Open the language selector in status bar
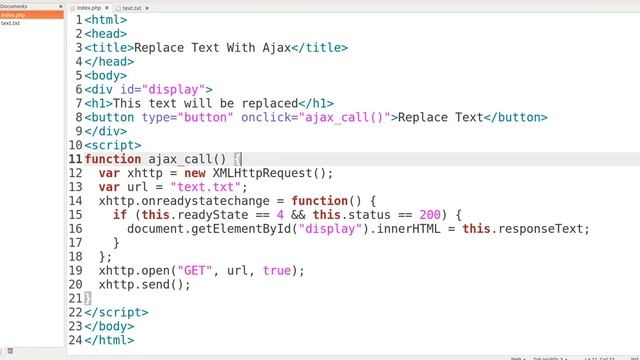The height and width of the screenshot is (360, 640). [518, 358]
